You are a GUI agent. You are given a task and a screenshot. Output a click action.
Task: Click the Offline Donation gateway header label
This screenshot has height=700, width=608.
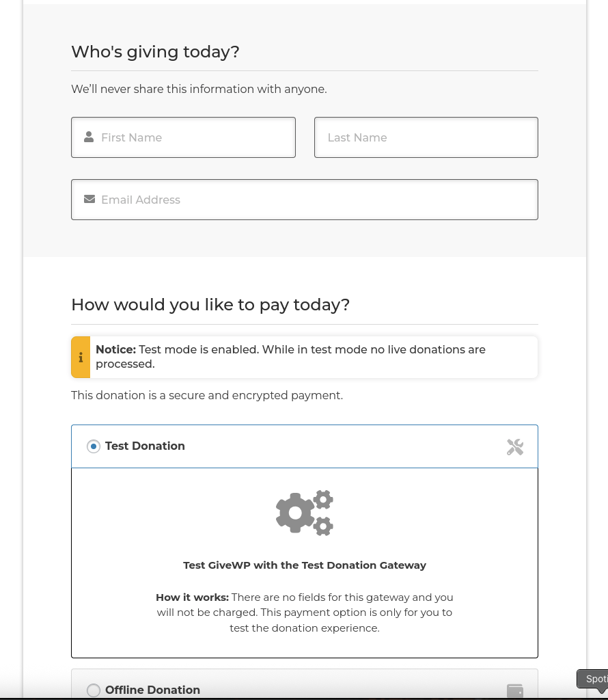152,690
